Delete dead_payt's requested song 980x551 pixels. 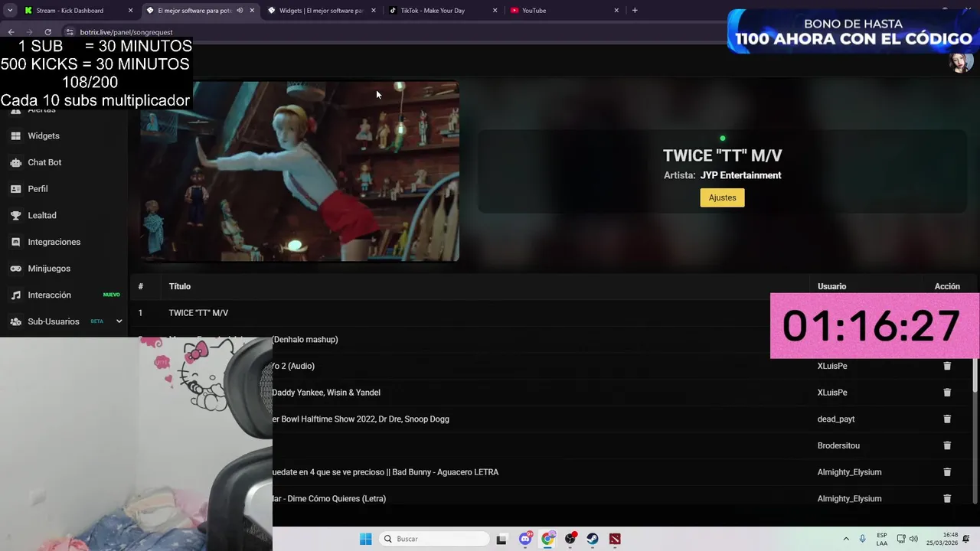coord(947,419)
